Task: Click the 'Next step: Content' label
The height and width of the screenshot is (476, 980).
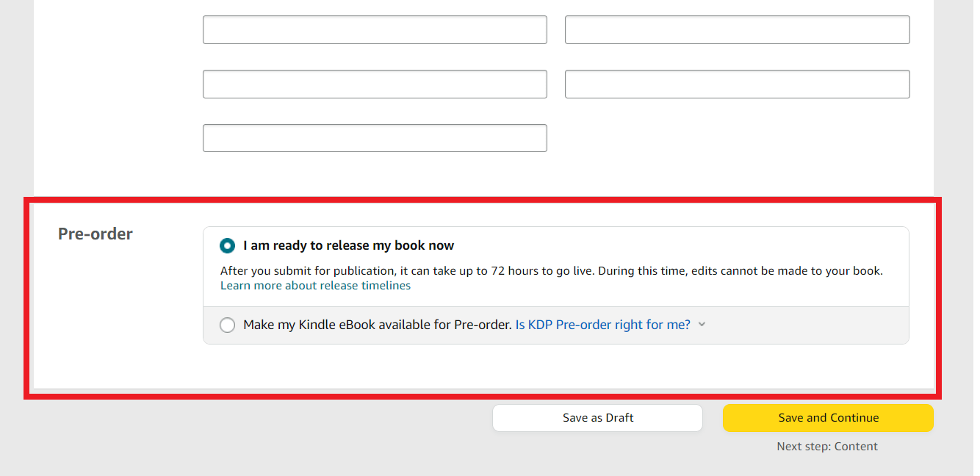Action: pos(827,446)
